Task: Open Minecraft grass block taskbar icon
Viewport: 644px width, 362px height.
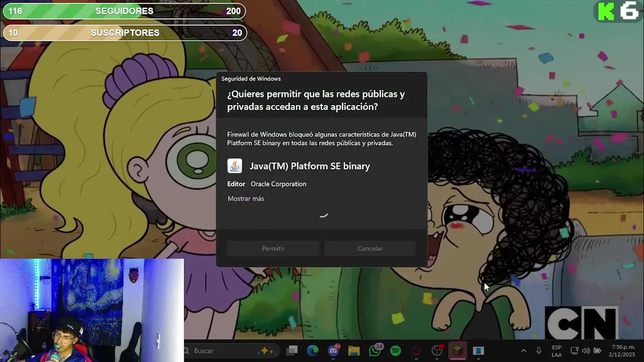Action: (457, 350)
